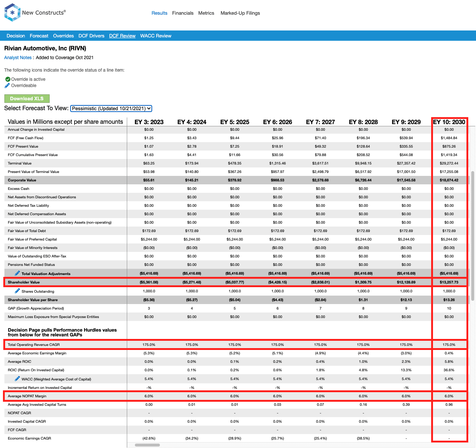Open the Analyst Notes link

pyautogui.click(x=18, y=58)
